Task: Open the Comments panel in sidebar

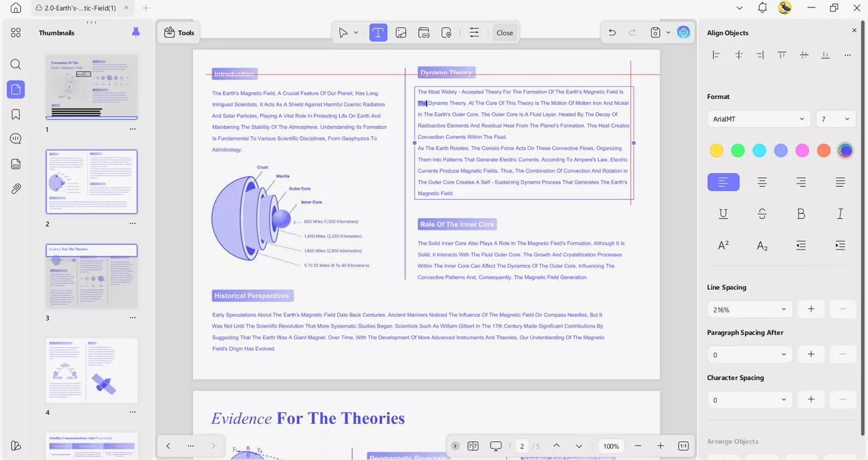Action: [15, 138]
